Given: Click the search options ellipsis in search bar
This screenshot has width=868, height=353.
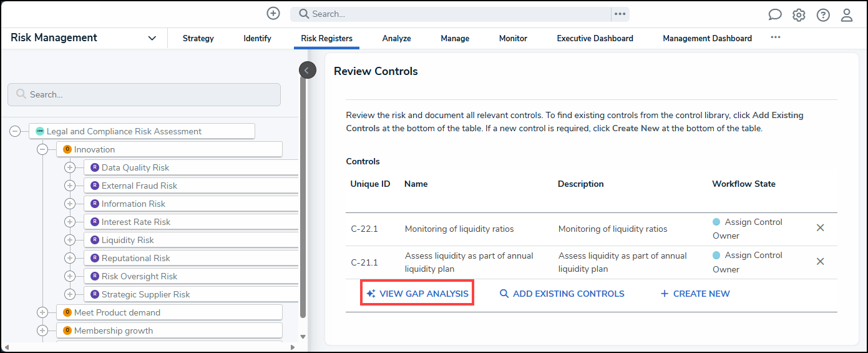Looking at the screenshot, I should pyautogui.click(x=620, y=14).
